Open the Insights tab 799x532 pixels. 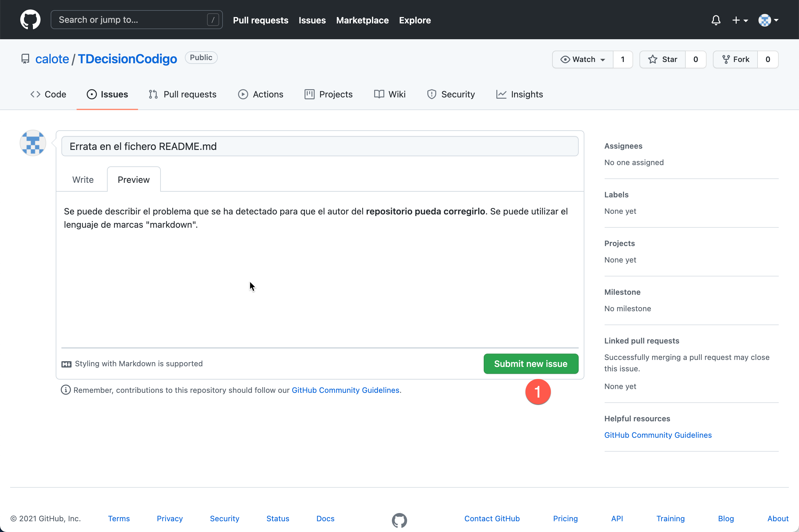(x=519, y=94)
